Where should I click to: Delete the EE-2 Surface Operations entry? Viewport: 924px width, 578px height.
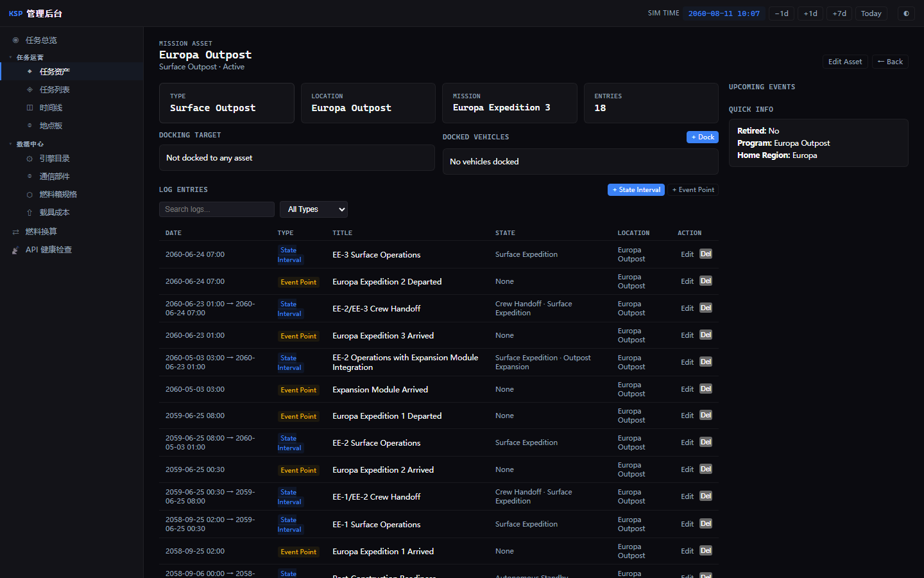[706, 442]
